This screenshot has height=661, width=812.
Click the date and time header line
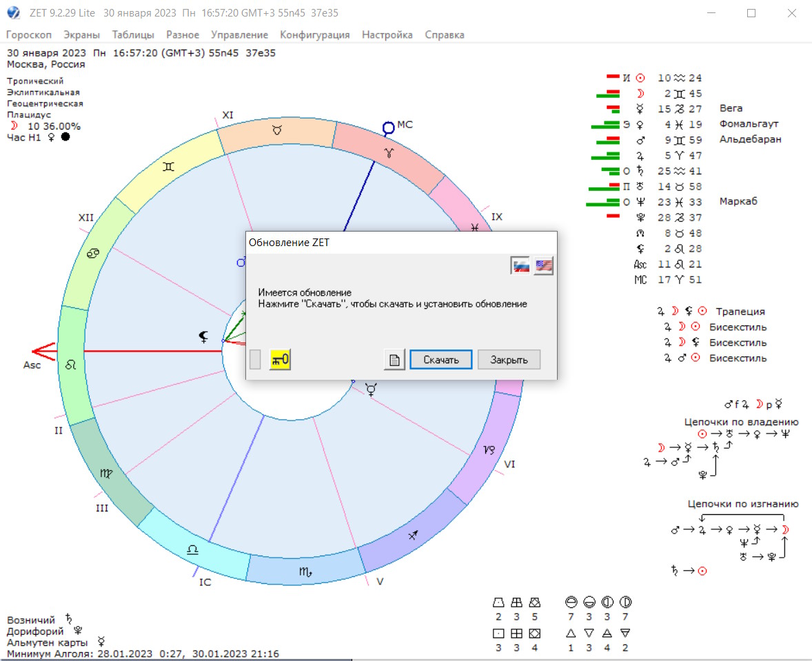tap(141, 53)
